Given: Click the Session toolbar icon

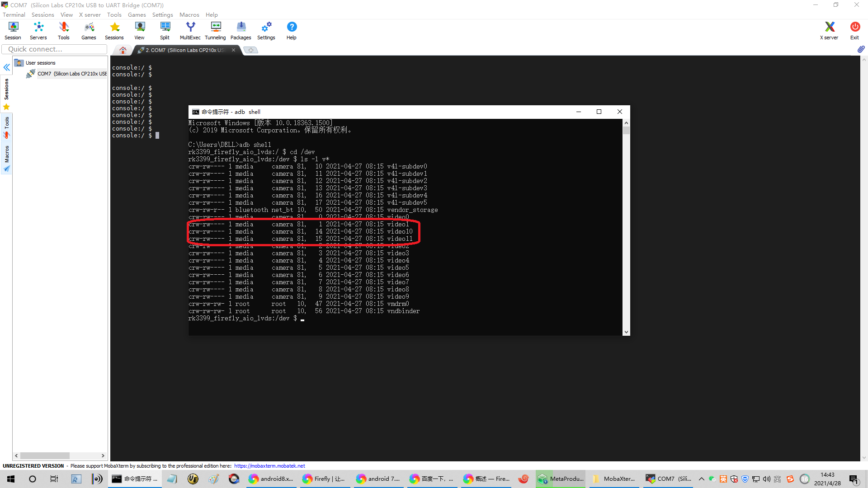Looking at the screenshot, I should click(x=13, y=31).
